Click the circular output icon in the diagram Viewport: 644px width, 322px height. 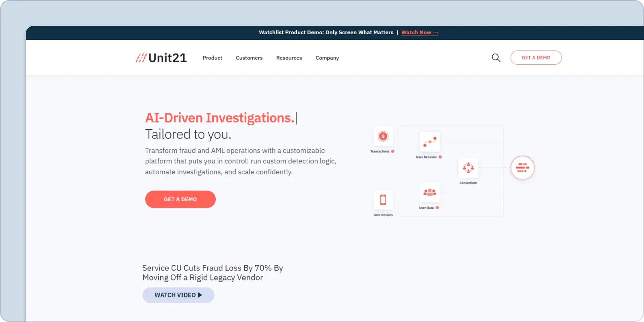pyautogui.click(x=522, y=167)
